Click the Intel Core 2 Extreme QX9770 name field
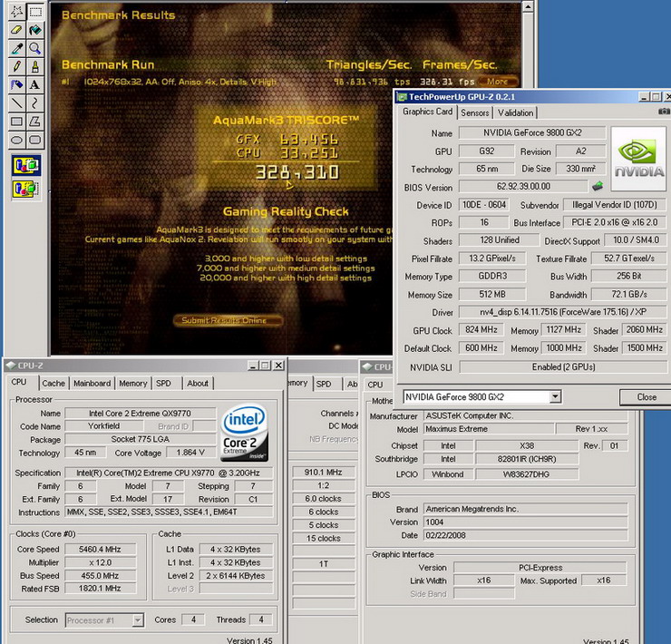The image size is (671, 644). click(140, 414)
